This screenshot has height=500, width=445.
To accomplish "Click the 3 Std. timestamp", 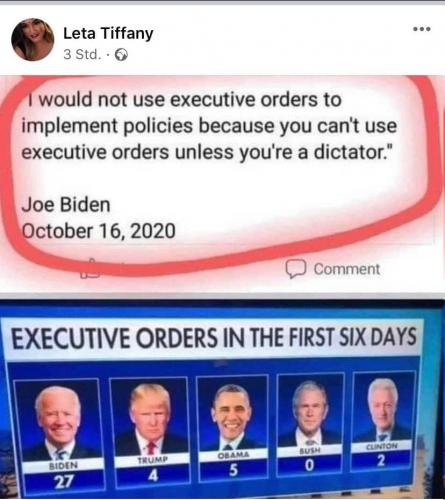I will point(82,54).
